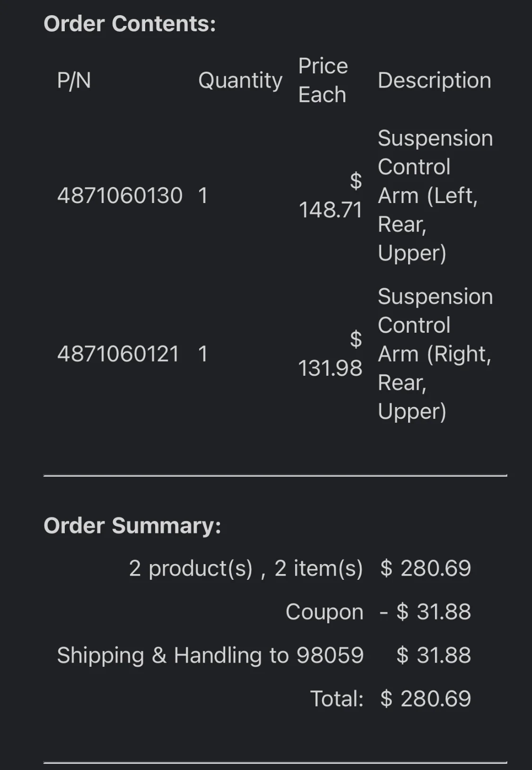Click the $131.98 price each value
532x770 pixels.
pos(331,354)
